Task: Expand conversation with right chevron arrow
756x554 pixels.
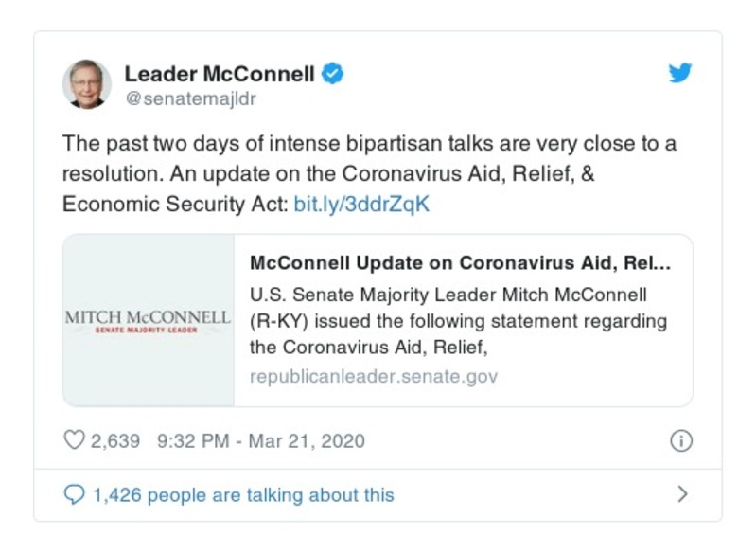Action: [x=682, y=494]
